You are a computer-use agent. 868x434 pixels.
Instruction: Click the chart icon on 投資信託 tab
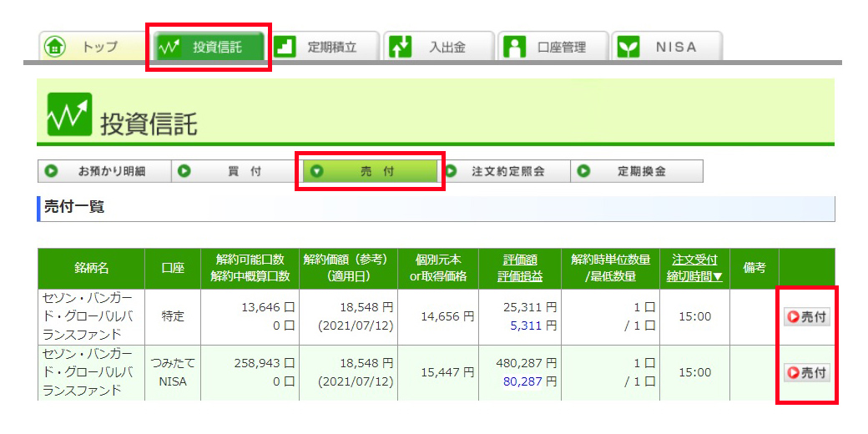(169, 47)
